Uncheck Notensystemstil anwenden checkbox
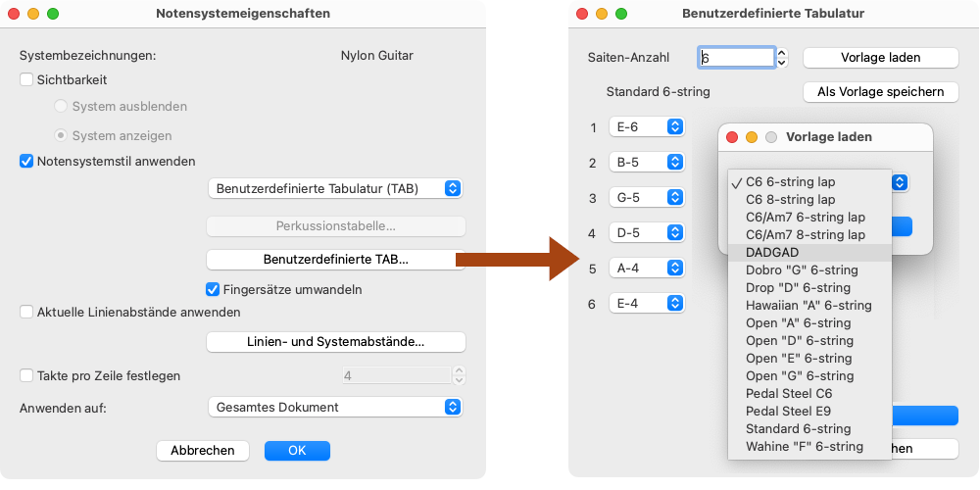This screenshot has height=490, width=980. point(27,161)
